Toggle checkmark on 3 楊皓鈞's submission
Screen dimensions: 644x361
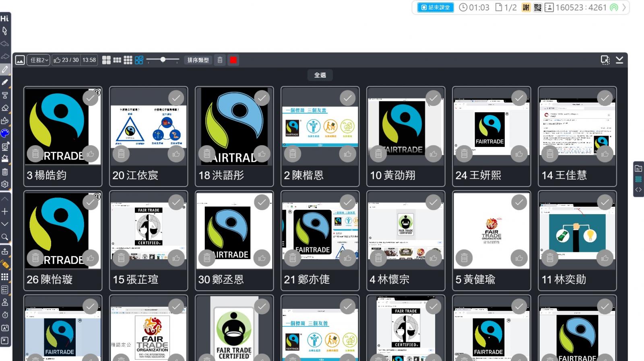(91, 98)
